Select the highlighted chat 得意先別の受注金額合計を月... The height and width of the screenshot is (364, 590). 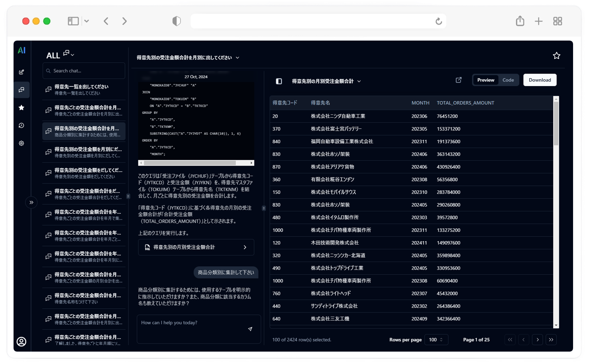pyautogui.click(x=83, y=131)
